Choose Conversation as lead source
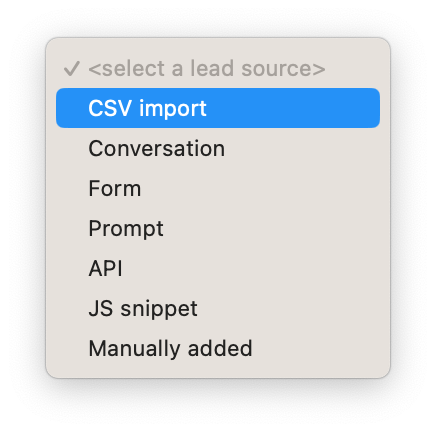The width and height of the screenshot is (436, 432). point(218,148)
